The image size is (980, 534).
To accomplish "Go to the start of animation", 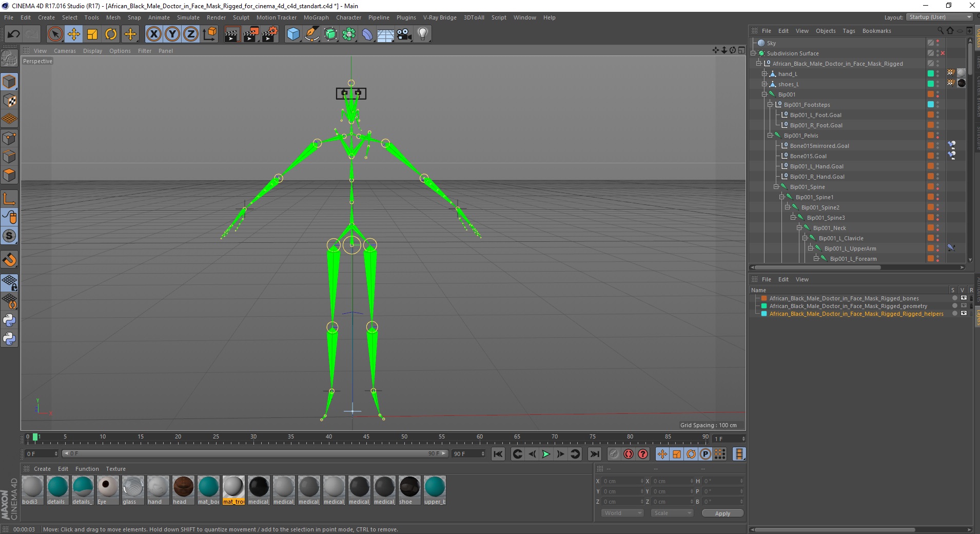I will pyautogui.click(x=498, y=454).
